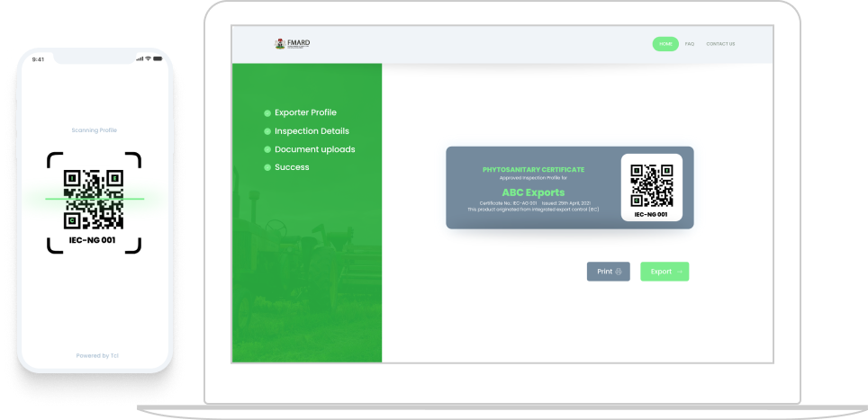Open the FAQ nav item
Viewport: 868px width, 420px height.
click(689, 44)
